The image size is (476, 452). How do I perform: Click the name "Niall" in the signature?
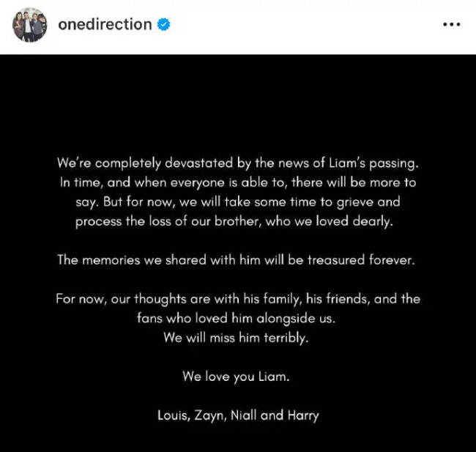tap(243, 415)
